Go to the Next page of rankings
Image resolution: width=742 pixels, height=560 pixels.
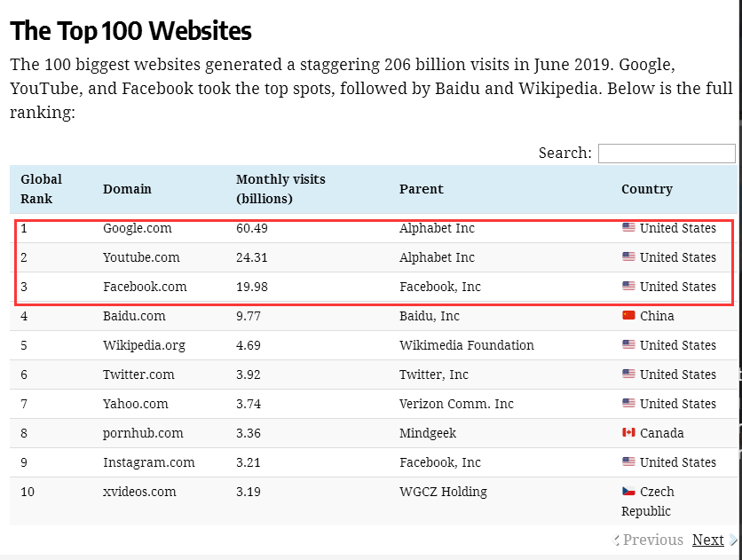tap(707, 540)
